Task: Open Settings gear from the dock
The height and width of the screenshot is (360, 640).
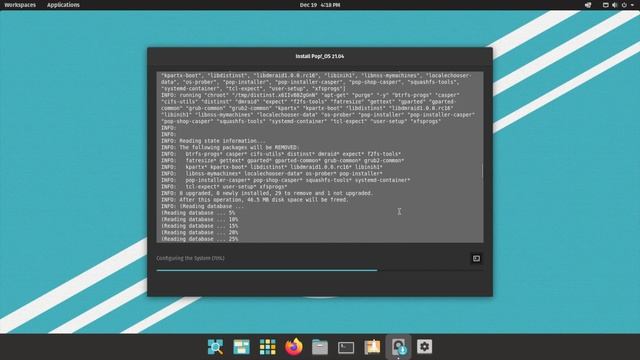Action: 424,347
